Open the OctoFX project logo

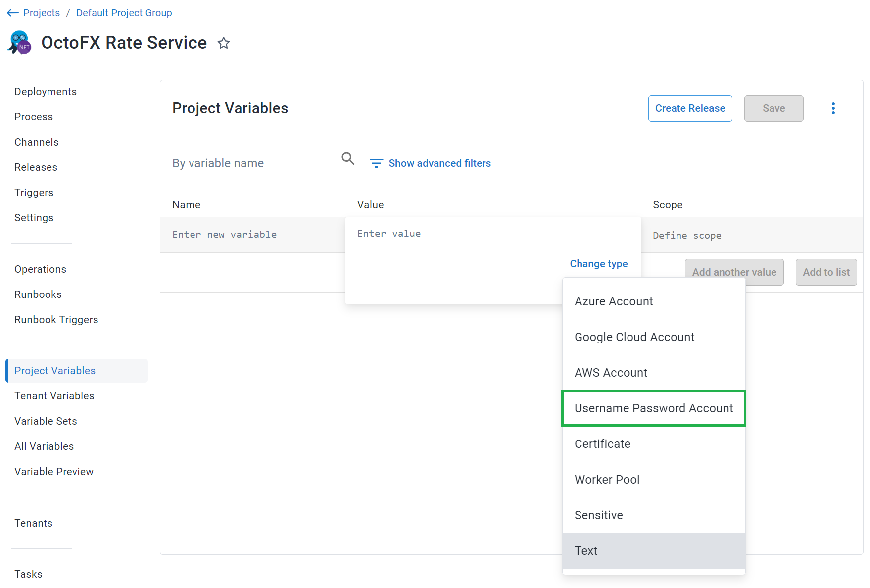click(x=20, y=43)
